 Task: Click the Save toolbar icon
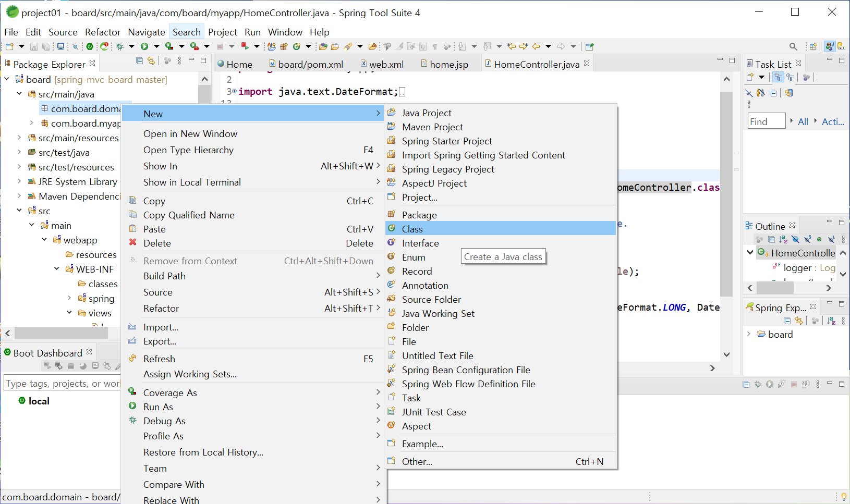click(34, 46)
